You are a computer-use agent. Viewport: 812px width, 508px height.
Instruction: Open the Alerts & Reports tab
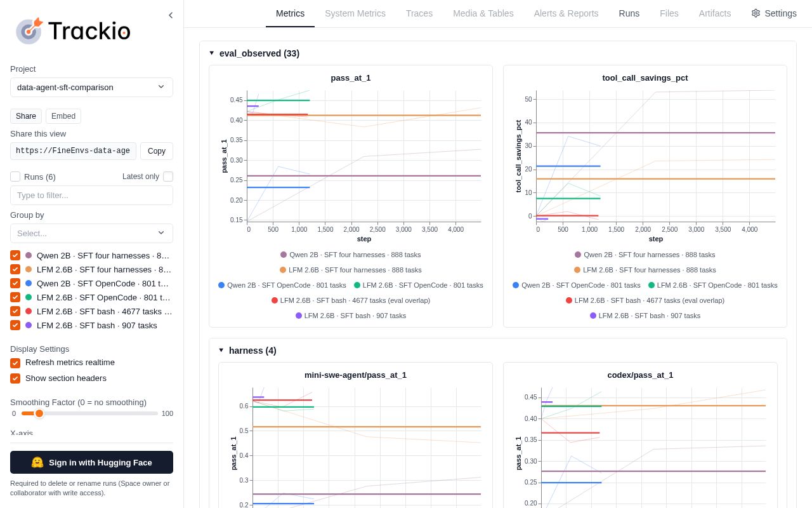566,13
